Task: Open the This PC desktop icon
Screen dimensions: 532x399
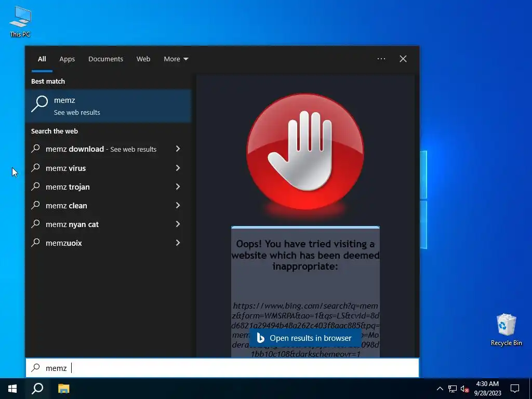Action: [x=20, y=21]
